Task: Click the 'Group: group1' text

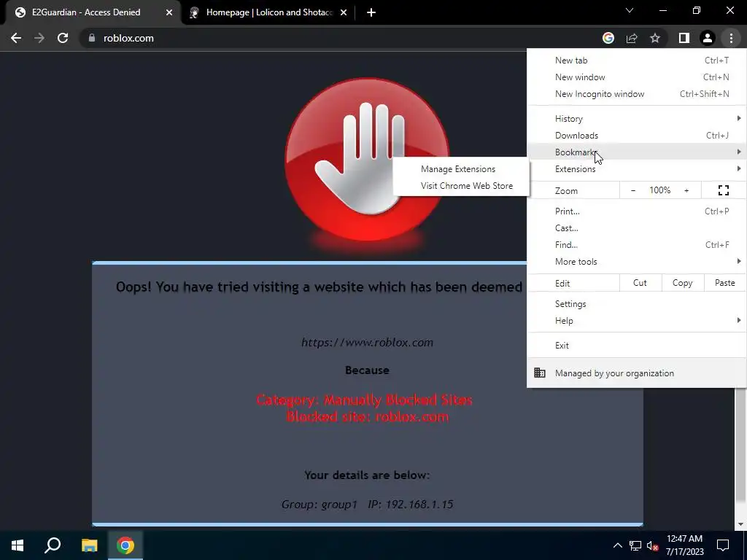Action: tap(320, 505)
